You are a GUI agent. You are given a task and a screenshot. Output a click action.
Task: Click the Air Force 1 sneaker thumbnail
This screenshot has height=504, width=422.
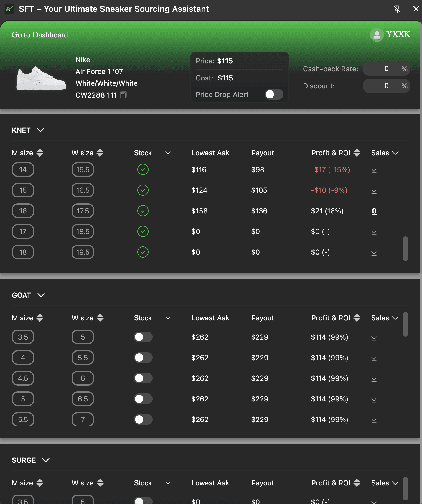(x=41, y=78)
